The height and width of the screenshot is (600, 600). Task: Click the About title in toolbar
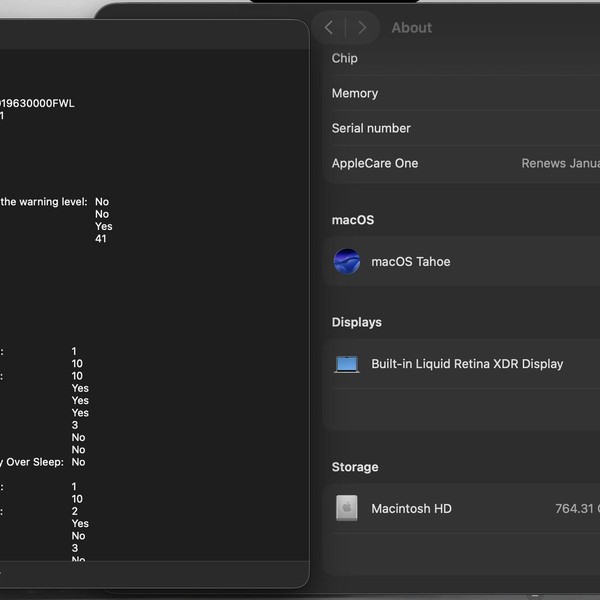(x=412, y=28)
